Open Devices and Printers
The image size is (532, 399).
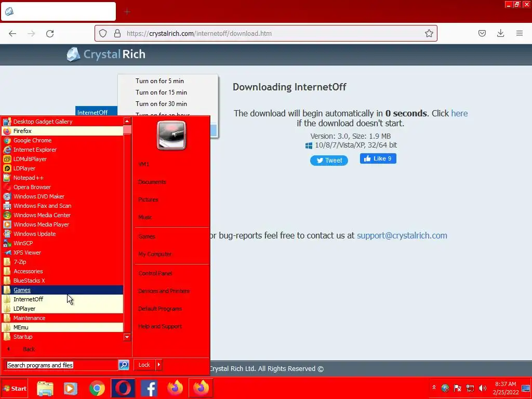click(164, 291)
